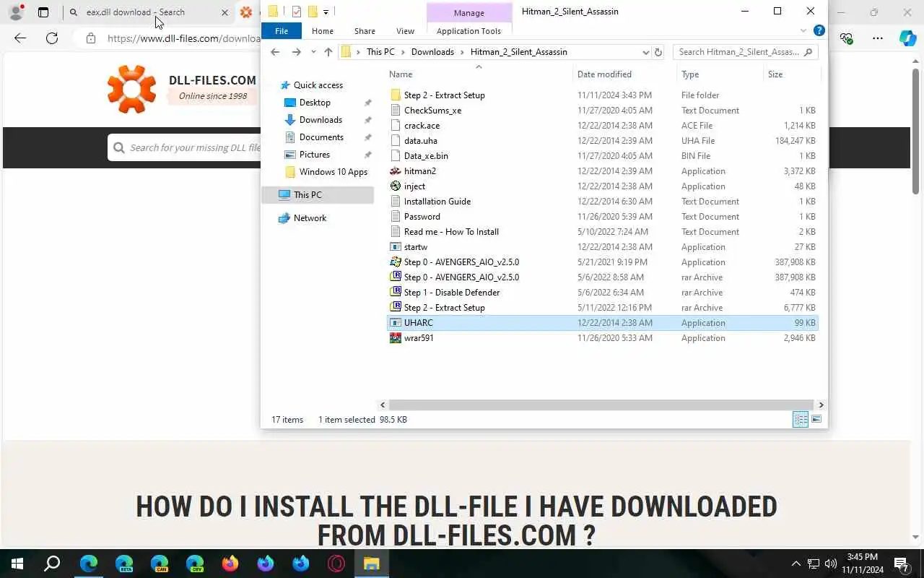Open notification center in taskbar
The height and width of the screenshot is (578, 924).
point(901,564)
